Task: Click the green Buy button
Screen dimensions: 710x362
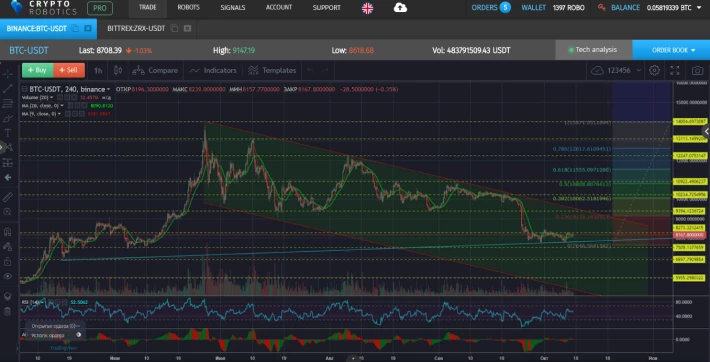Action: pyautogui.click(x=38, y=70)
